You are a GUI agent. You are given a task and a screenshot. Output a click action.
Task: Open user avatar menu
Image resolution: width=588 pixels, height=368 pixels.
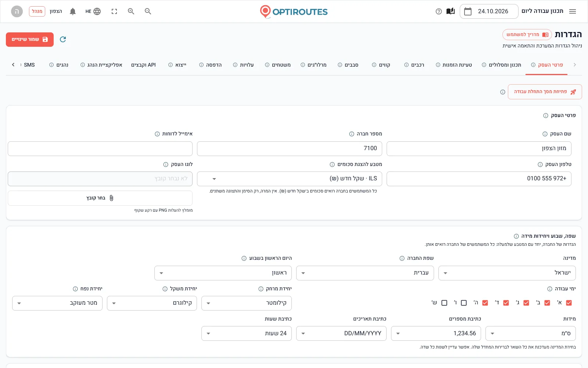coord(17,11)
